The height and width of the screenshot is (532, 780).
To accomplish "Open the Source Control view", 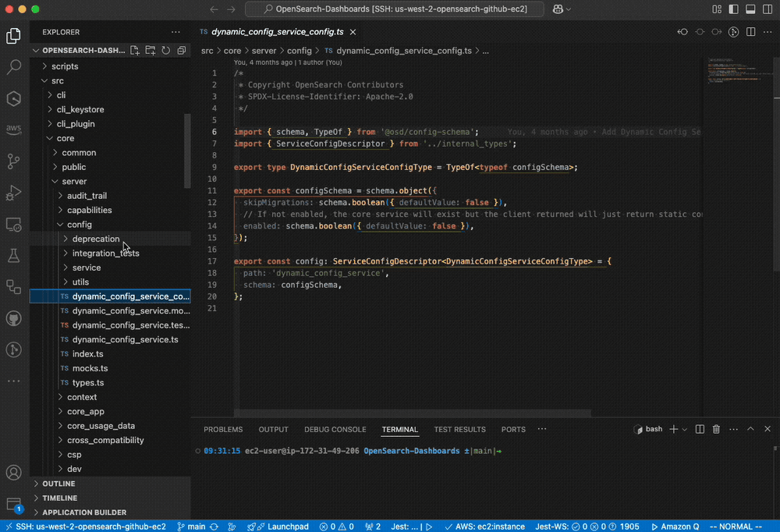I will 13,161.
